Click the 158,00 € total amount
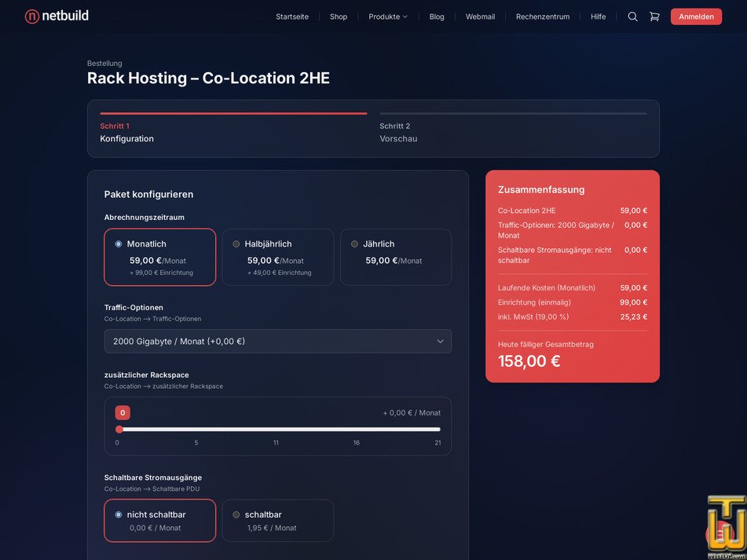 pyautogui.click(x=529, y=361)
